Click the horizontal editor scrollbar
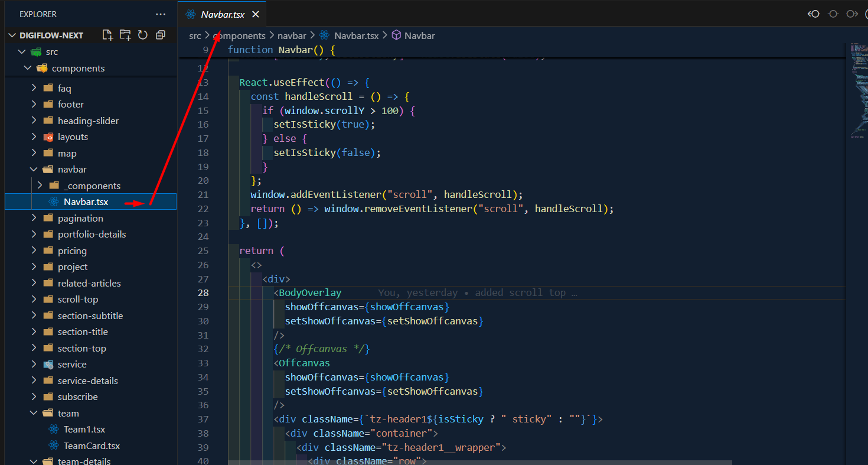This screenshot has width=868, height=465. tap(479, 463)
